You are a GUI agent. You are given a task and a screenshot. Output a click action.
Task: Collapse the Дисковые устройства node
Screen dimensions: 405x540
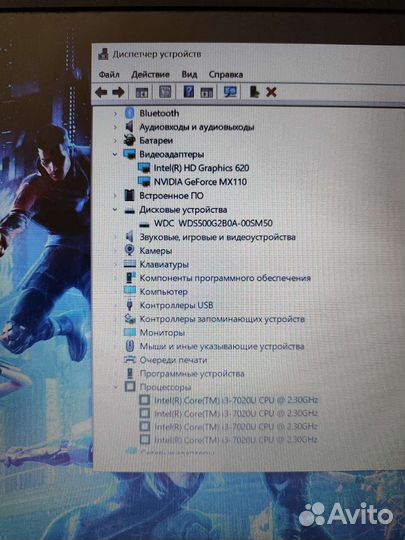click(x=115, y=210)
